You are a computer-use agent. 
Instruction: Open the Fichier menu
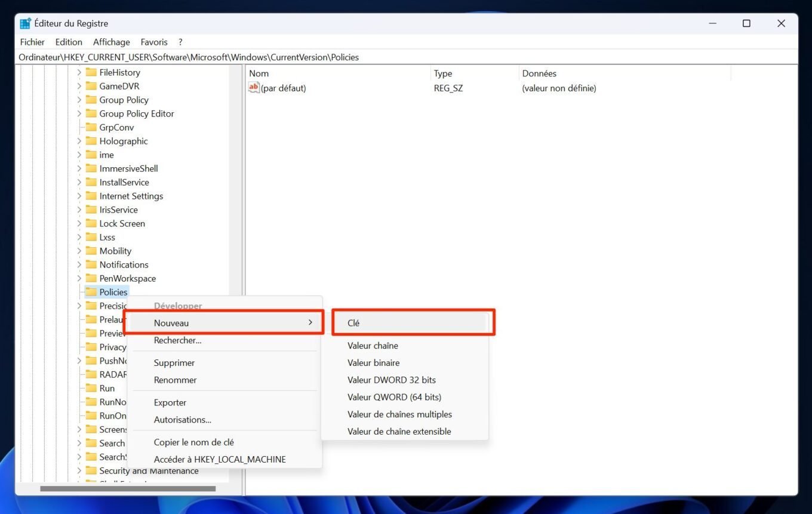click(32, 42)
